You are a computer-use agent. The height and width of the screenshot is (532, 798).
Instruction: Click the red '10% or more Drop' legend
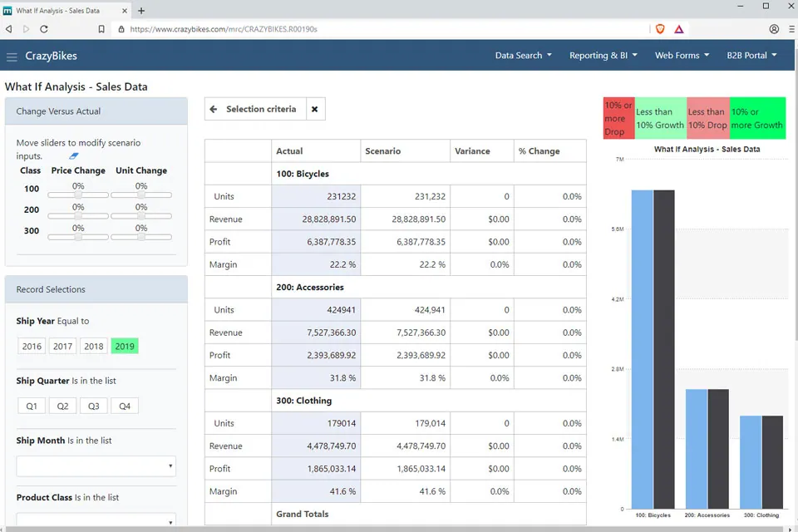point(618,118)
